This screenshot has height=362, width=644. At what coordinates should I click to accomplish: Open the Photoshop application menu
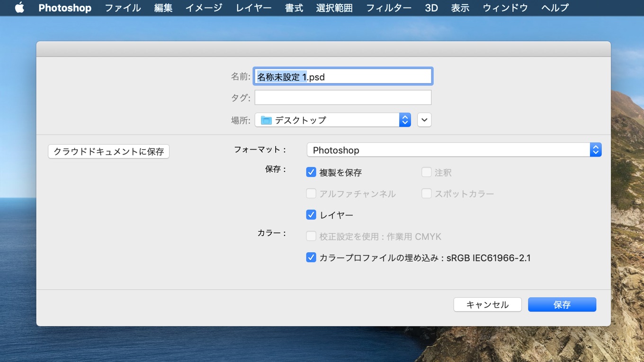pyautogui.click(x=65, y=8)
